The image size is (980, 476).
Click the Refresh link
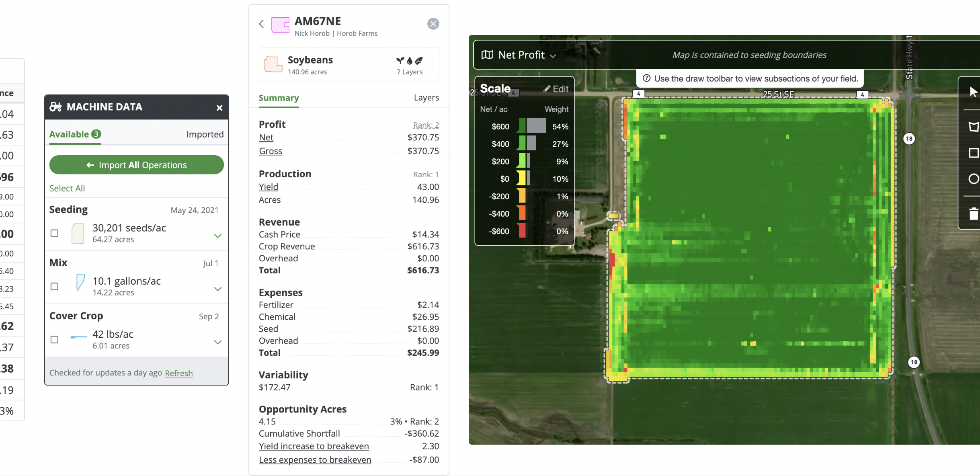[178, 373]
